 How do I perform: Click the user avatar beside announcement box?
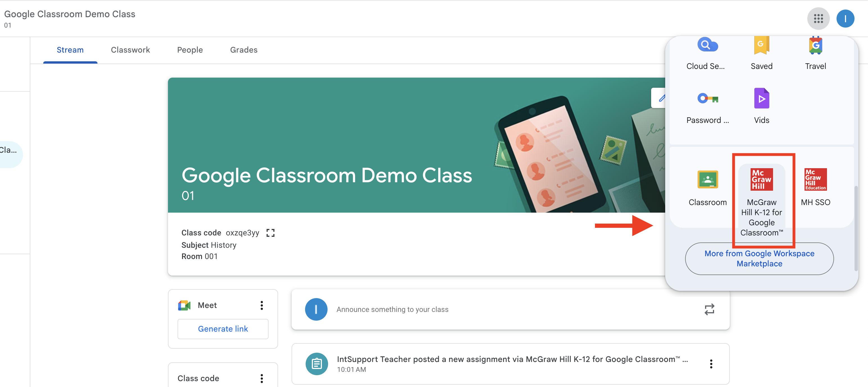(316, 309)
